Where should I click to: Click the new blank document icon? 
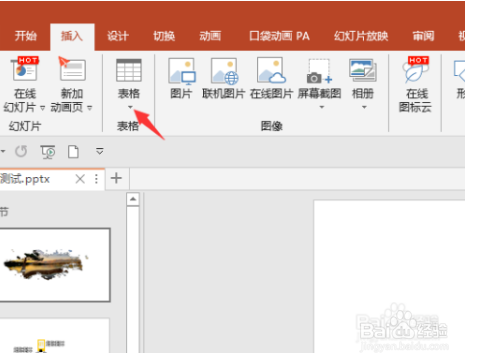(x=73, y=152)
